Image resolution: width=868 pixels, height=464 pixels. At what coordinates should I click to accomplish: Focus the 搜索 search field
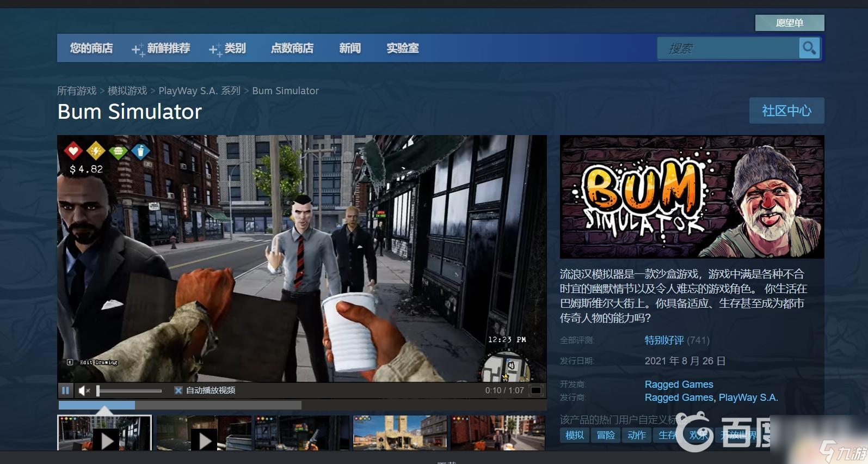(x=728, y=48)
